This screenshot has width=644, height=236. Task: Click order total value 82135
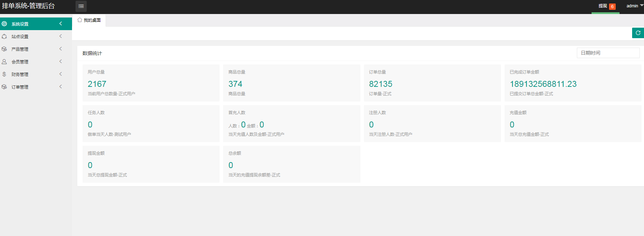tap(381, 84)
